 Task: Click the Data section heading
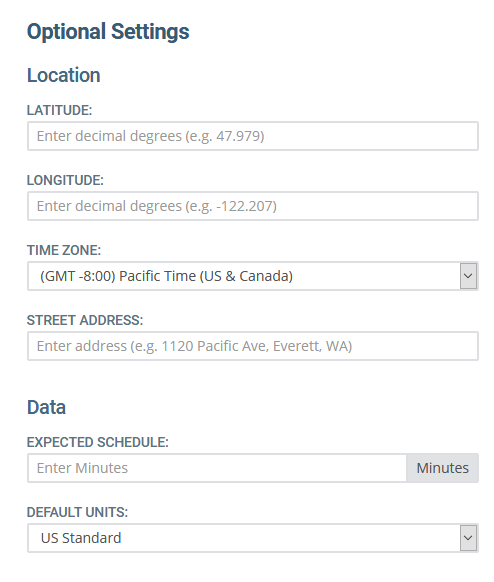[46, 407]
